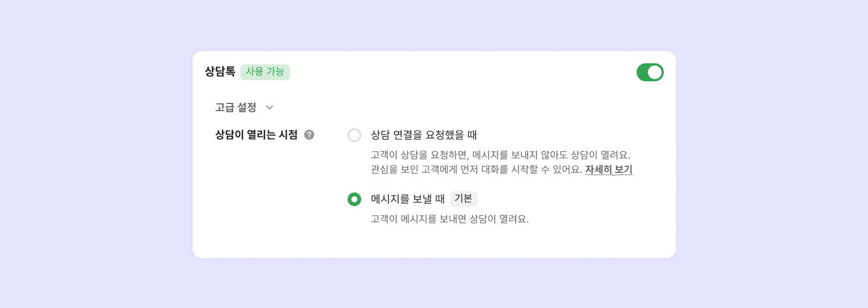Click the 상담 연결을 요청했을 때 option label
This screenshot has height=308, width=868.
(424, 135)
